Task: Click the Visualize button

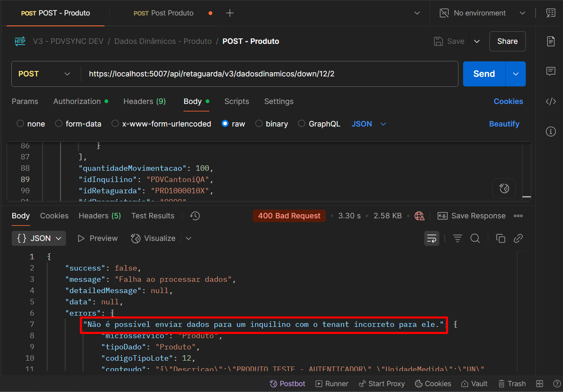Action: tap(153, 238)
